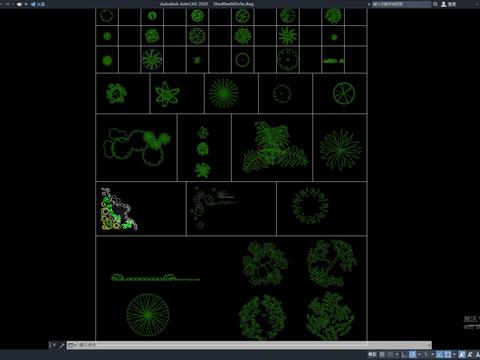This screenshot has width=480, height=360.
Task: Expand the quick access toolbar dropdown arrow
Action: point(26,4)
